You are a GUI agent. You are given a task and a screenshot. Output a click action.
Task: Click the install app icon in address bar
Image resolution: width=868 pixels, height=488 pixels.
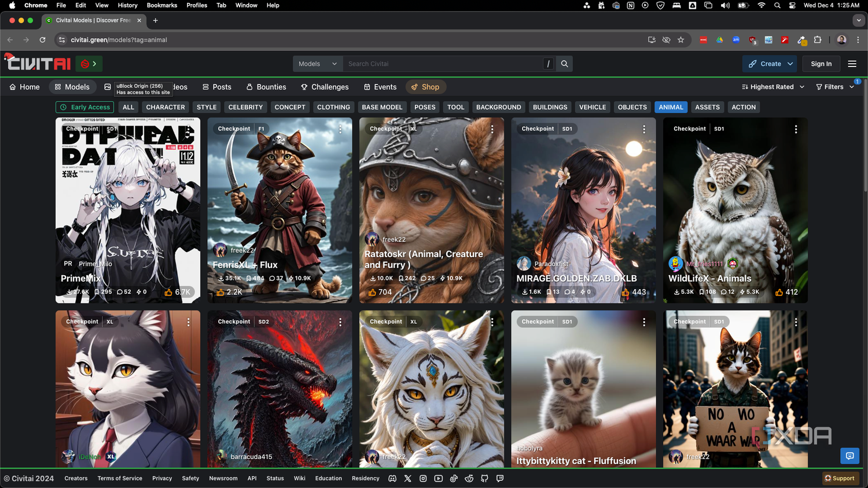(x=652, y=40)
